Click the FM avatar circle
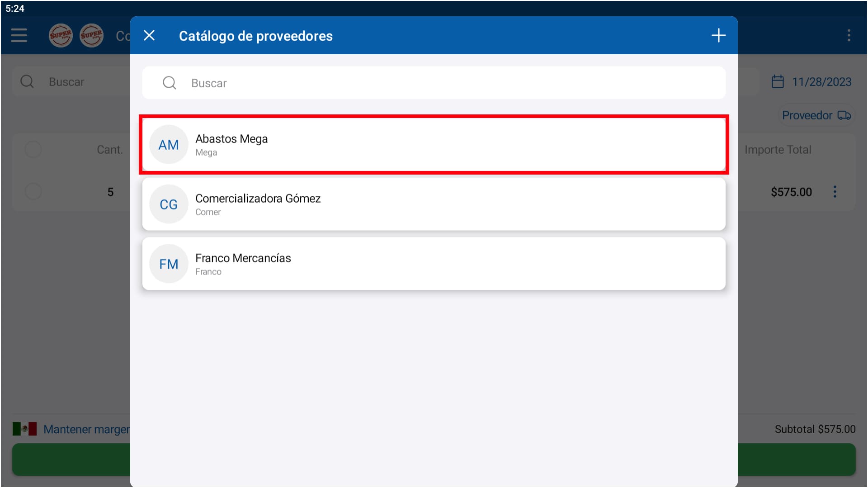868x488 pixels. pos(169,264)
